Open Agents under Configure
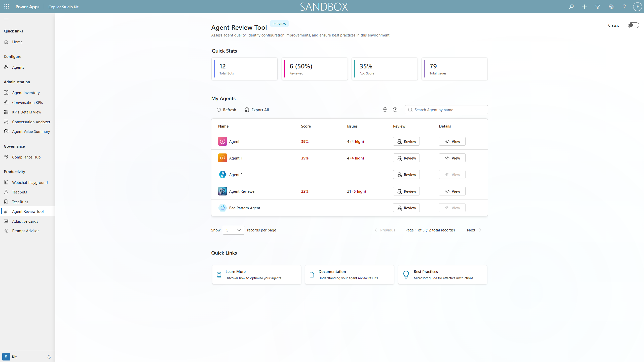Image resolution: width=644 pixels, height=362 pixels. point(27,67)
